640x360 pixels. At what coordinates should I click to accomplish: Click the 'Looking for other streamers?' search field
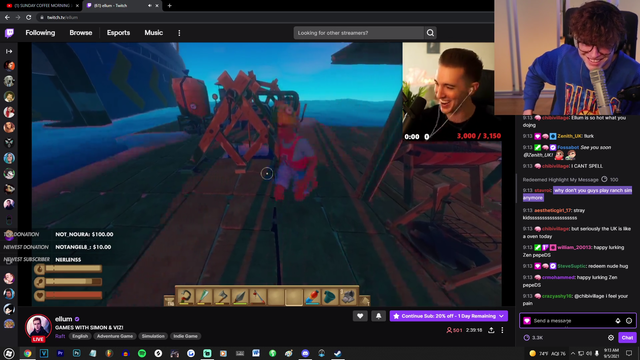358,33
